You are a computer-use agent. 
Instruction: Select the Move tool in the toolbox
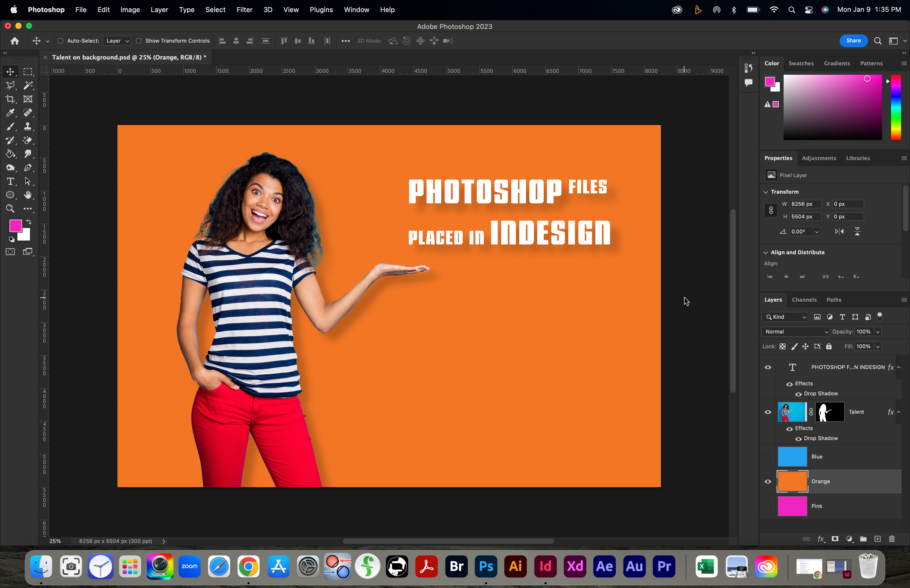10,71
